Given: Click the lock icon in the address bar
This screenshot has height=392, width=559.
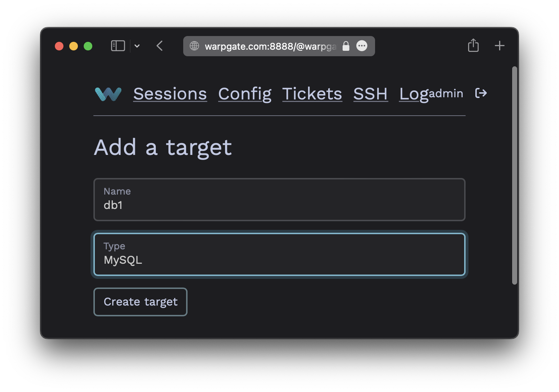Looking at the screenshot, I should (346, 46).
